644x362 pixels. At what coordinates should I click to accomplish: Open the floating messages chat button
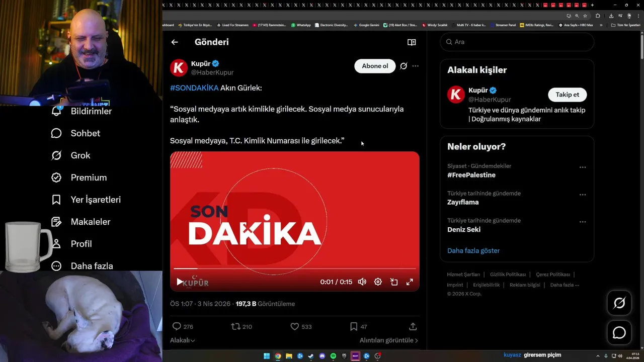point(619,333)
